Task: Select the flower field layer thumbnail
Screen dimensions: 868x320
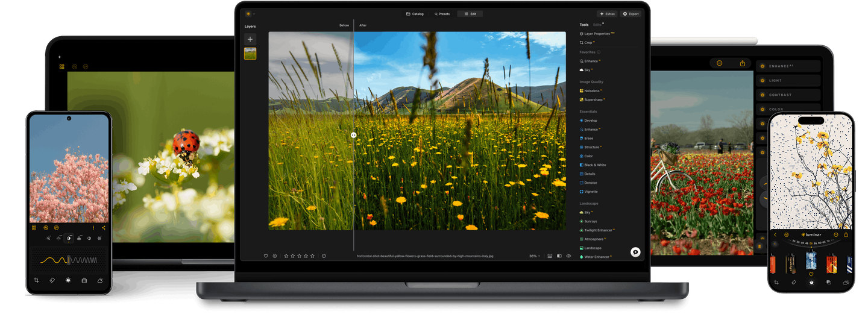Action: (x=250, y=54)
